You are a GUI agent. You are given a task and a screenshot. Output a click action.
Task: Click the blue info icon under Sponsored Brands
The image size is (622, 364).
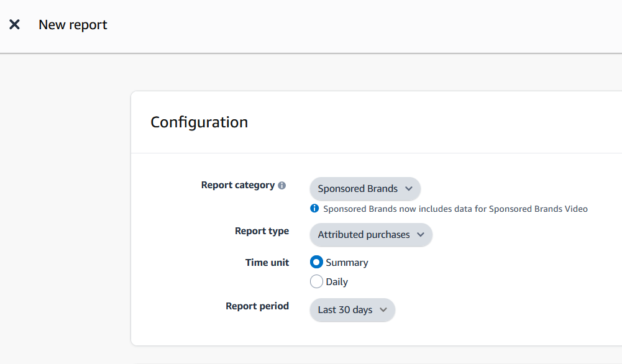[314, 208]
